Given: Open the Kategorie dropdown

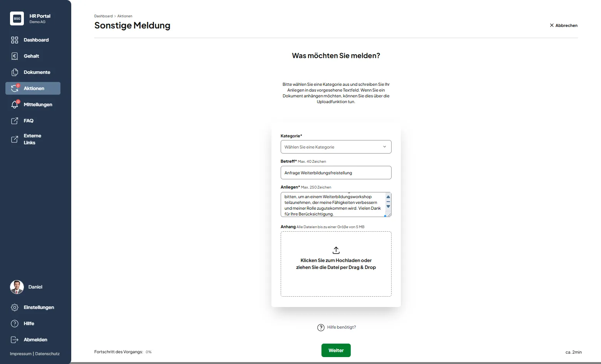Looking at the screenshot, I should tap(335, 147).
